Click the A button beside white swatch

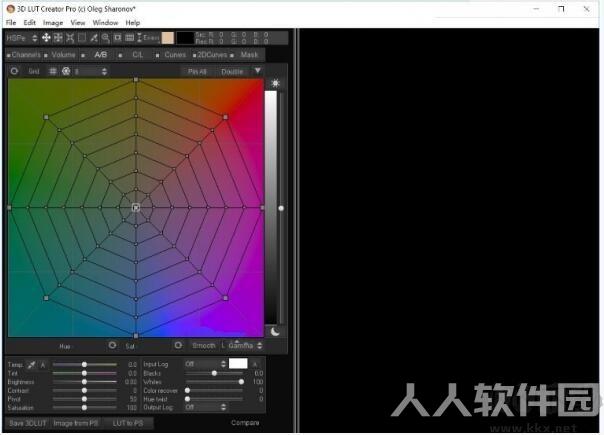click(254, 364)
